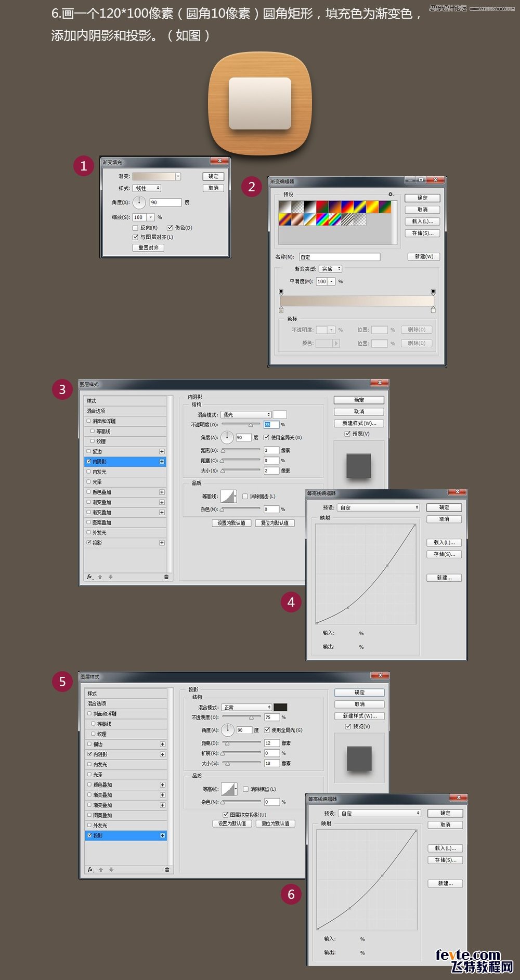This screenshot has width=520, height=980.
Task: Select 样式 header in Drop Shadow dialog list
Action: [126, 694]
